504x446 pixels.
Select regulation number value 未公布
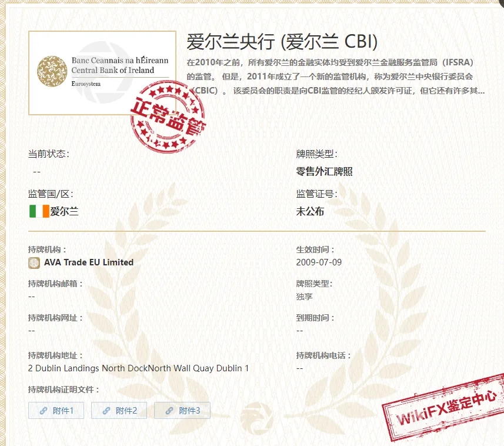point(310,211)
